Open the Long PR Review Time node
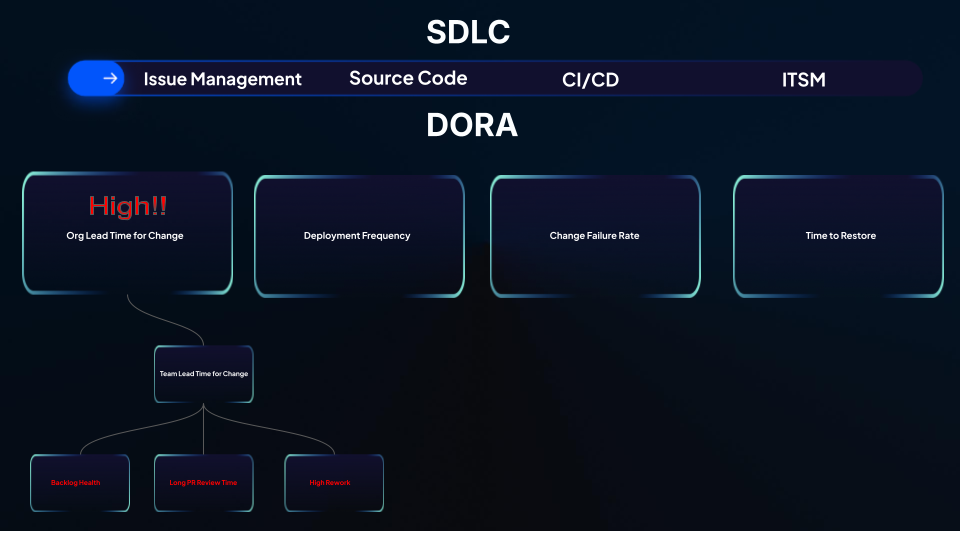The image size is (960, 540). tap(204, 482)
